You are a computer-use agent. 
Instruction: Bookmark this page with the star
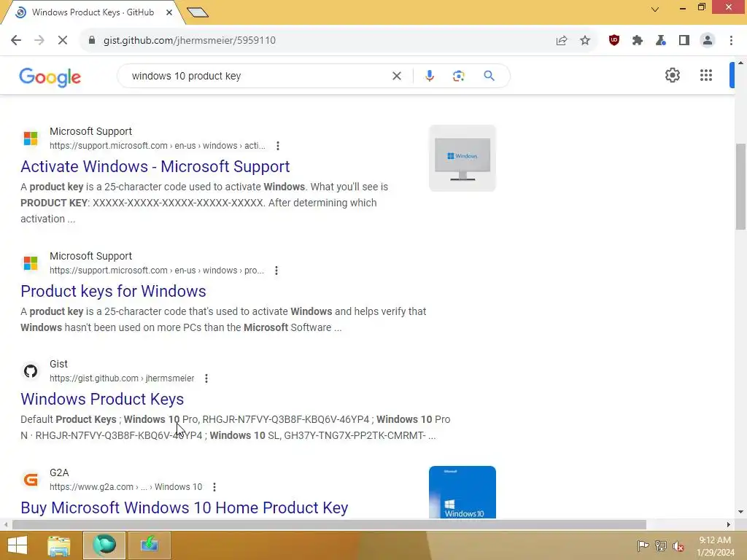coord(585,41)
